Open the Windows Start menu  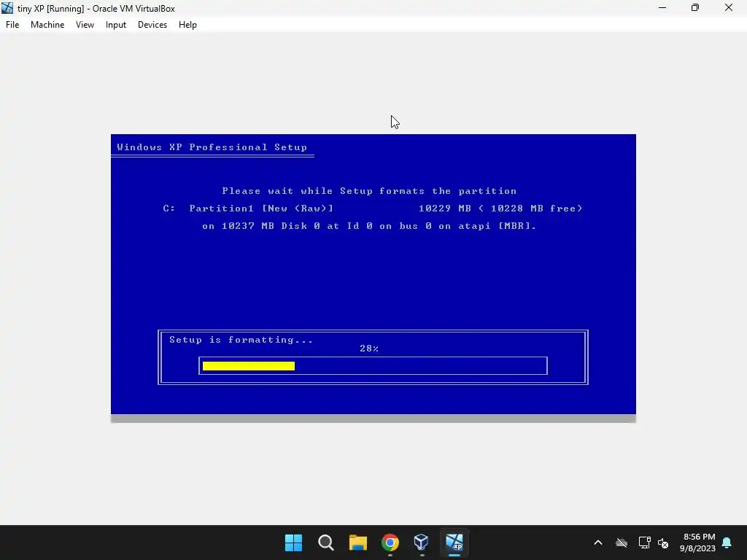point(293,542)
